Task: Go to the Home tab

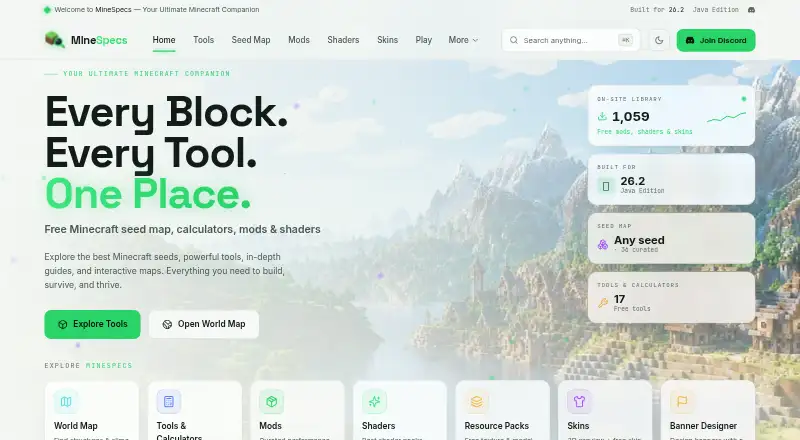Action: tap(164, 40)
